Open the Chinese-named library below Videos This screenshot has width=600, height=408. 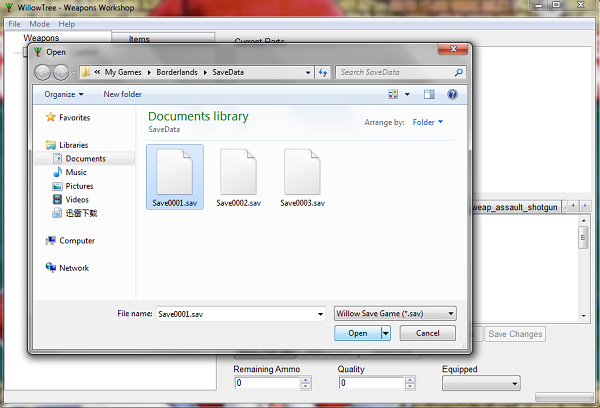(81, 213)
